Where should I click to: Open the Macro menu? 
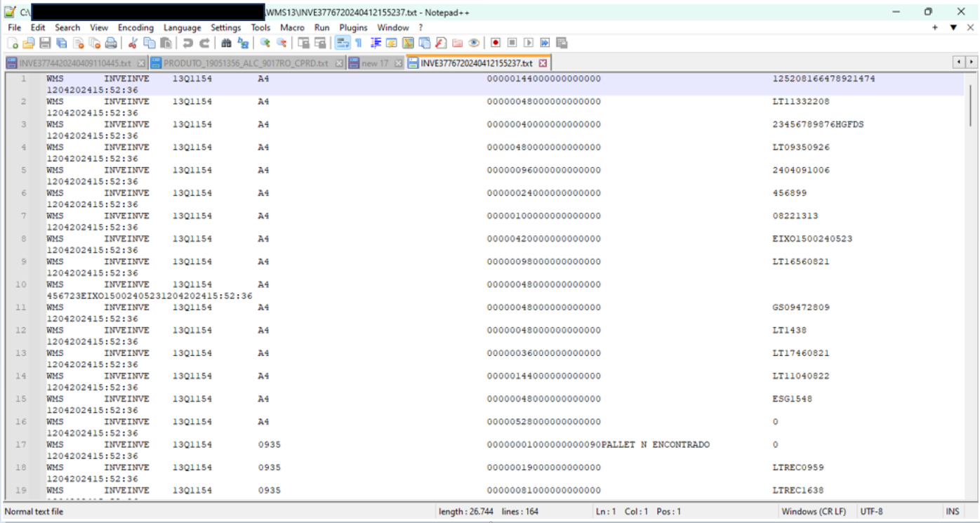pyautogui.click(x=292, y=27)
